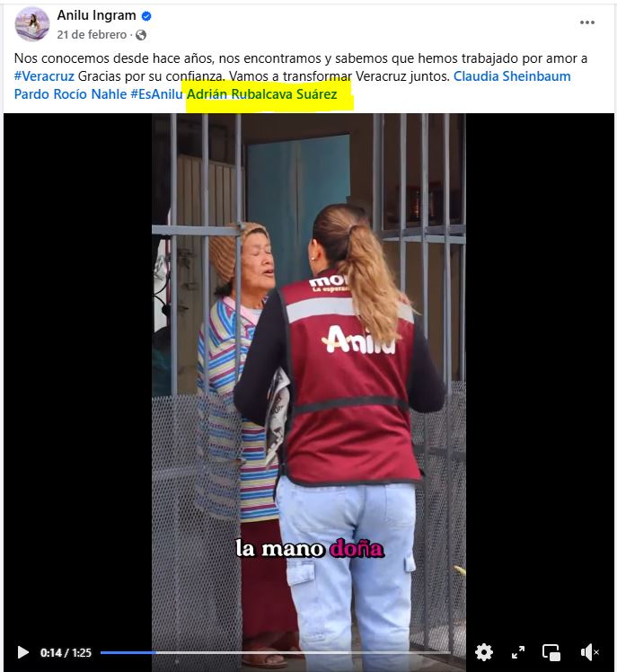Open the #Veracruz hashtag

[44, 76]
